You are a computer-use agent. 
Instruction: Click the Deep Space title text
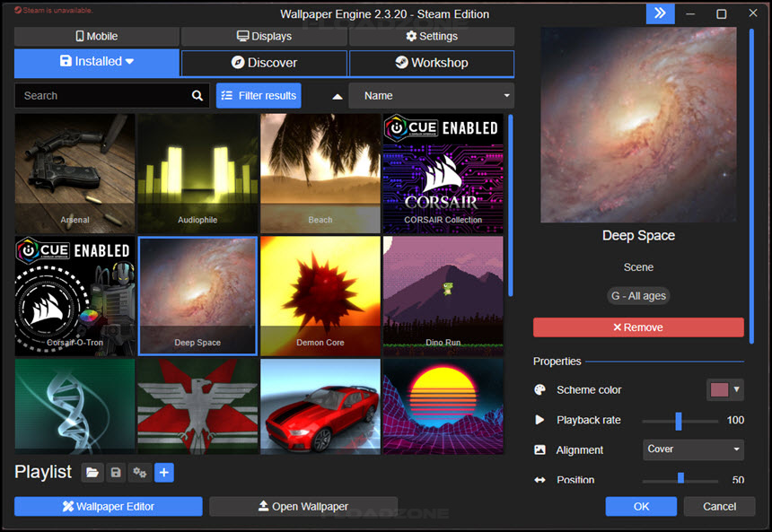638,236
